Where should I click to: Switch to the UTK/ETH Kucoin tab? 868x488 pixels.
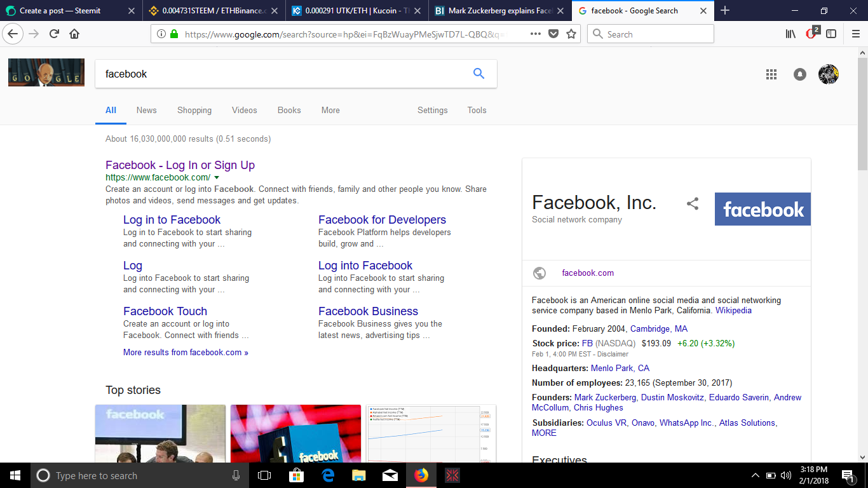pos(356,11)
